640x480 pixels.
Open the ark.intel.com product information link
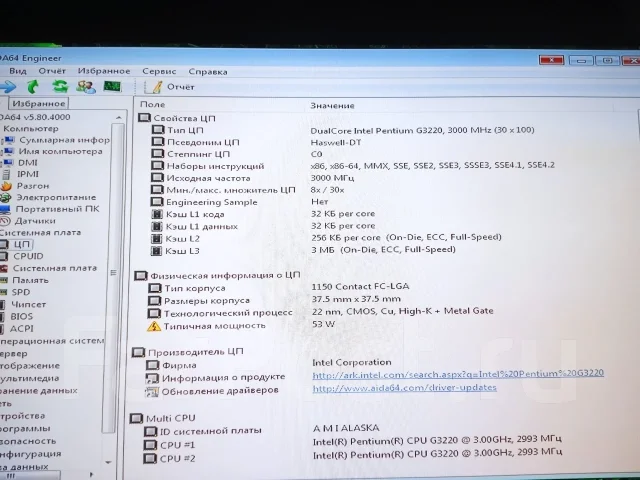point(458,374)
